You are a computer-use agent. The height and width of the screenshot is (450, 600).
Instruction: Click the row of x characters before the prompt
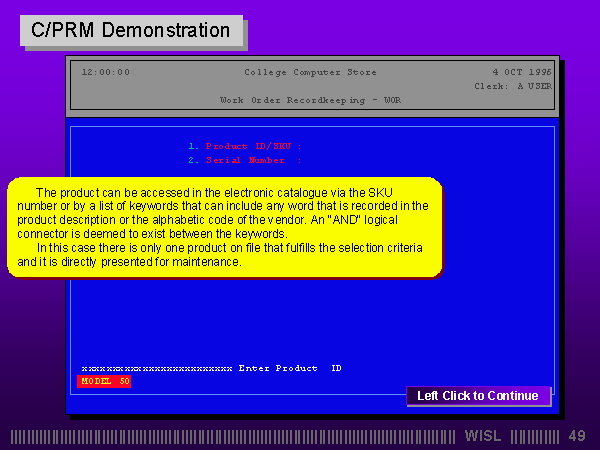pyautogui.click(x=156, y=368)
